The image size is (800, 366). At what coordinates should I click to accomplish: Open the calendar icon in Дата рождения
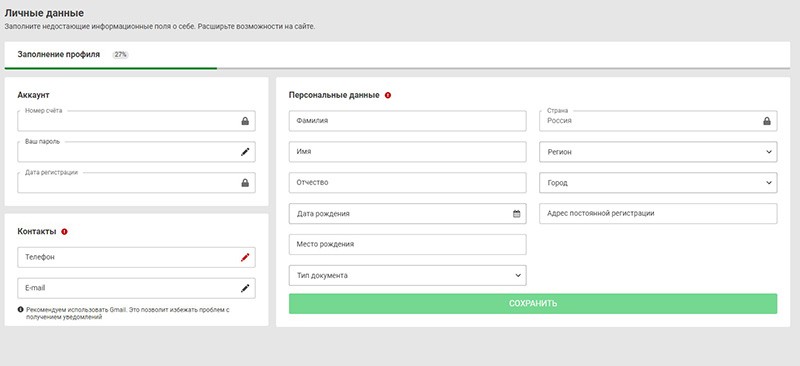516,214
